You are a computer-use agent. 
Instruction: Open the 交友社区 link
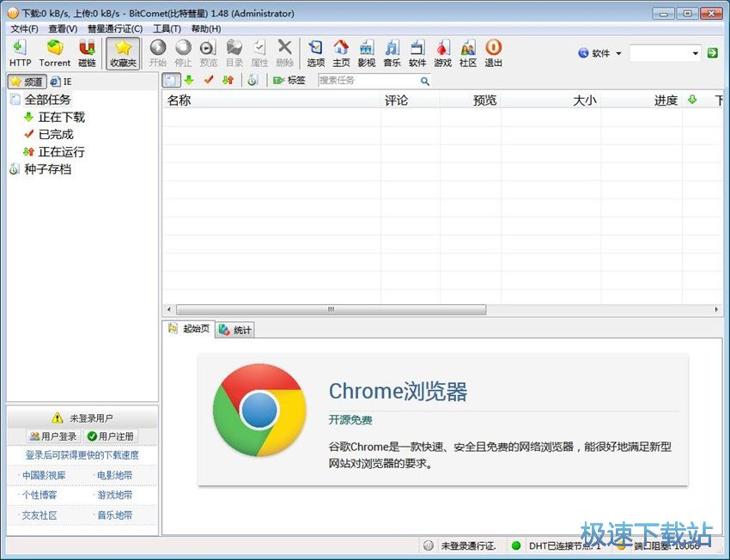point(40,515)
